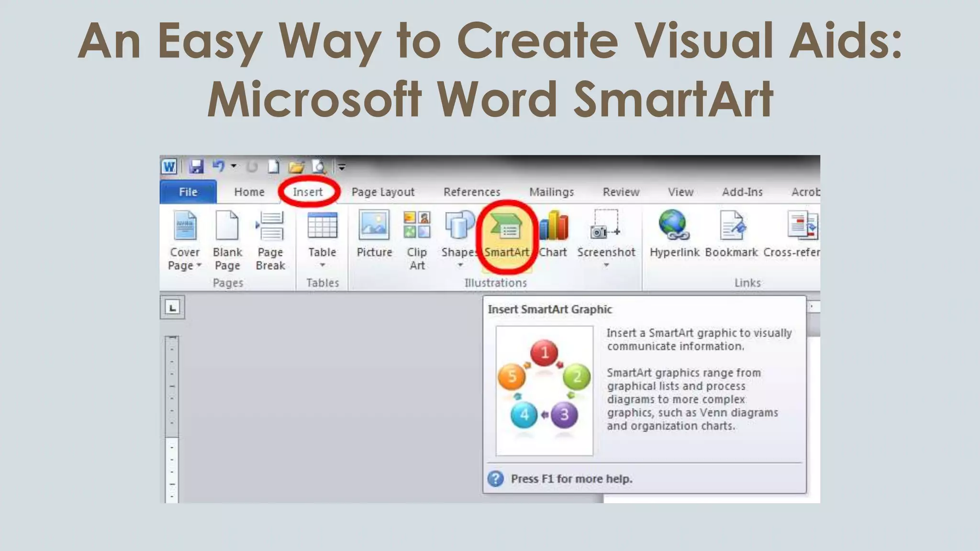Undo last action with the blue arrow
This screenshot has height=551, width=980.
[219, 166]
